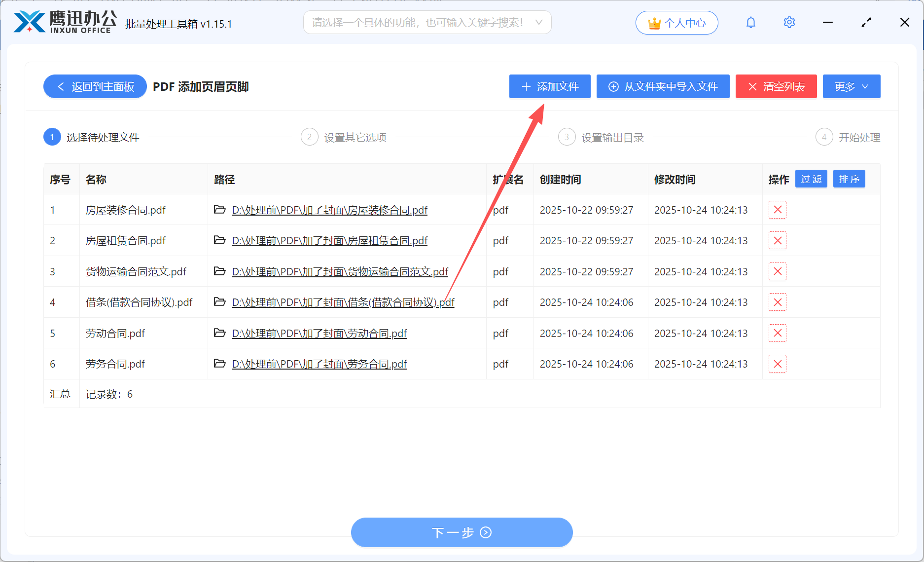Delete row 劳动合同.pdf with red X

[778, 333]
